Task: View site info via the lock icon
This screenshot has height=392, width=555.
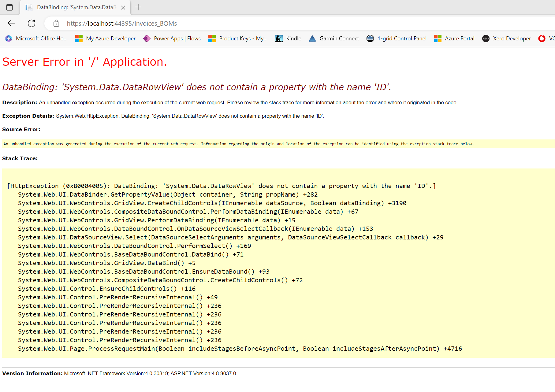Action: pyautogui.click(x=56, y=23)
